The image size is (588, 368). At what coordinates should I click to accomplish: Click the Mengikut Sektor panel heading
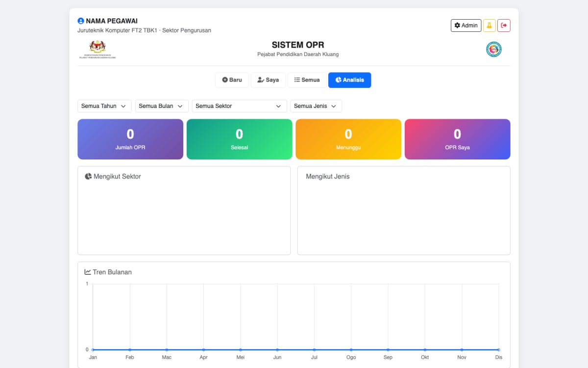coord(117,176)
